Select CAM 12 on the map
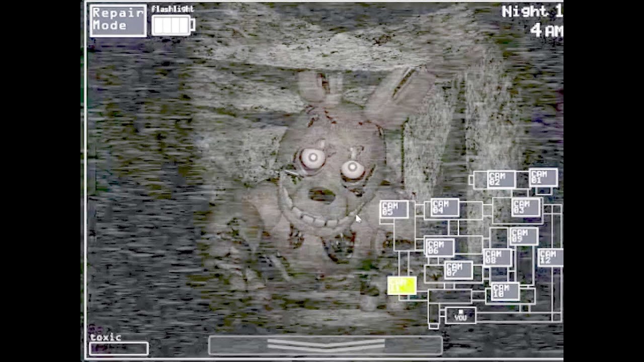The width and height of the screenshot is (644, 362). (x=550, y=257)
